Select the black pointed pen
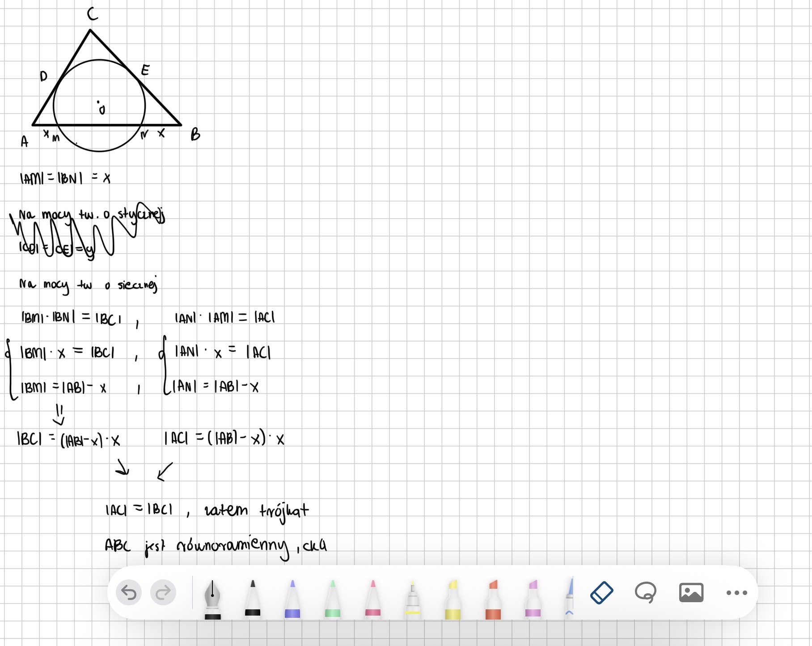The width and height of the screenshot is (812, 646). pos(253,599)
